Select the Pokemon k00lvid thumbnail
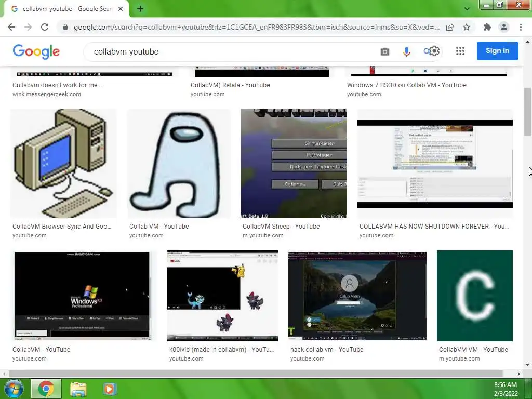Viewport: 532px width, 399px height. click(x=222, y=296)
